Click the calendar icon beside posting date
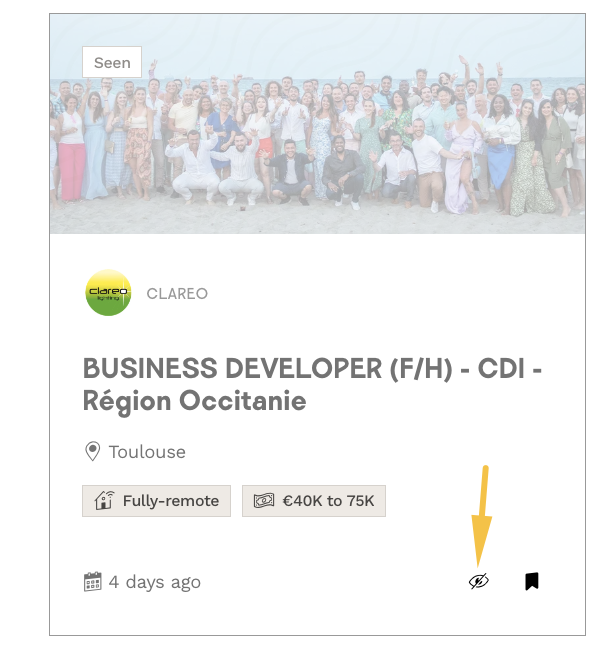Image resolution: width=606 pixels, height=662 pixels. pyautogui.click(x=93, y=582)
